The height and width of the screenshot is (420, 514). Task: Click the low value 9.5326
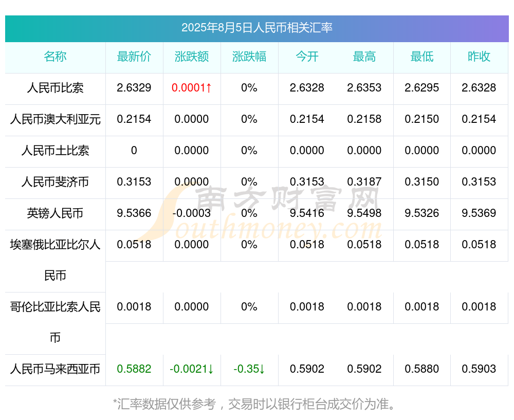pos(422,213)
